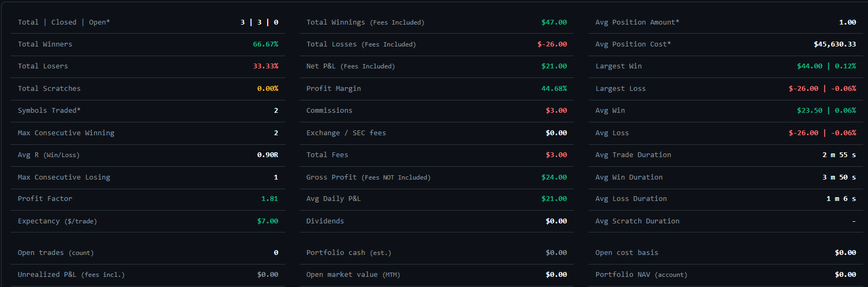Click the Portfolio cash (est.) label
The width and height of the screenshot is (868, 287).
pos(349,253)
